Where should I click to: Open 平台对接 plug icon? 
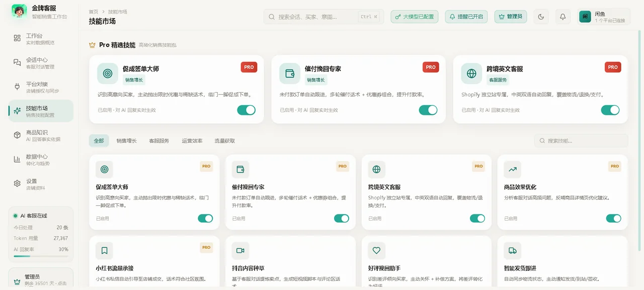(x=17, y=87)
